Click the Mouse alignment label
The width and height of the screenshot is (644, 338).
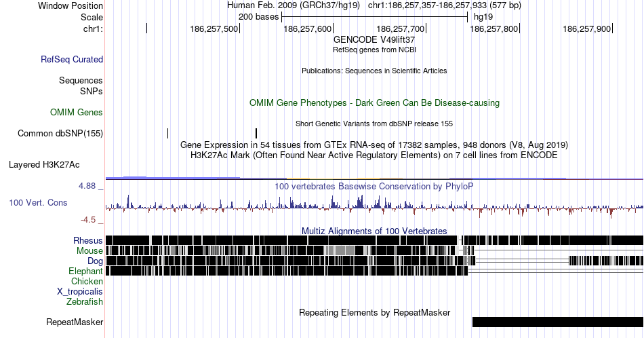click(89, 251)
